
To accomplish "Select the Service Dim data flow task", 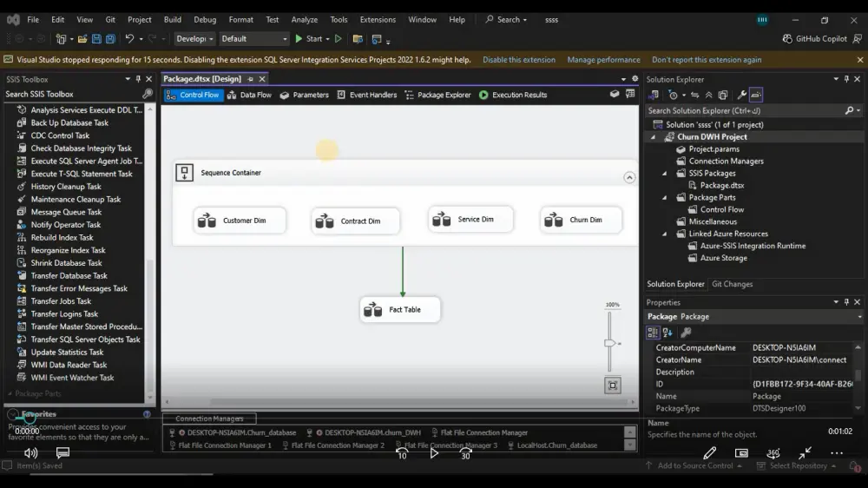I will pos(470,220).
